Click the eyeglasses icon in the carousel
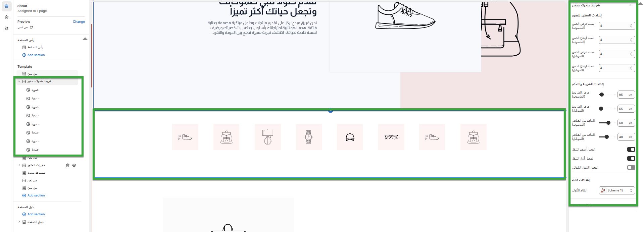The image size is (644, 232). (x=391, y=137)
